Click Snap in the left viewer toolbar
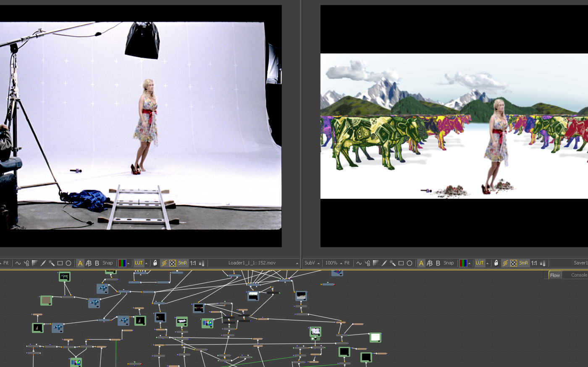This screenshot has width=588, height=367. (x=108, y=263)
